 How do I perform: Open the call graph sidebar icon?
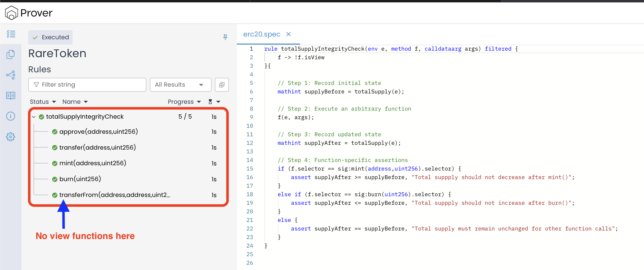point(11,75)
